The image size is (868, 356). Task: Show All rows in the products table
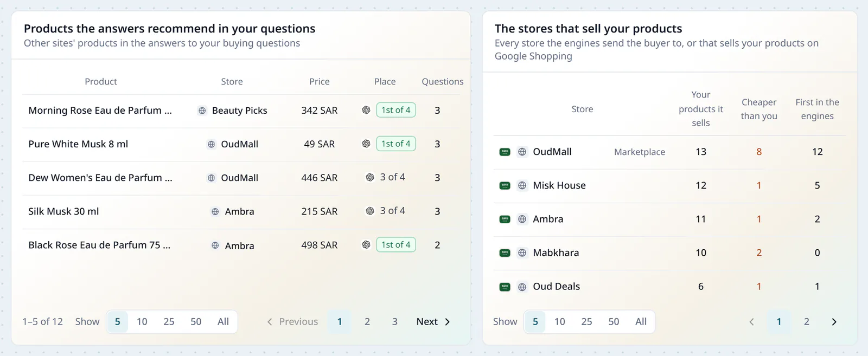[223, 322]
